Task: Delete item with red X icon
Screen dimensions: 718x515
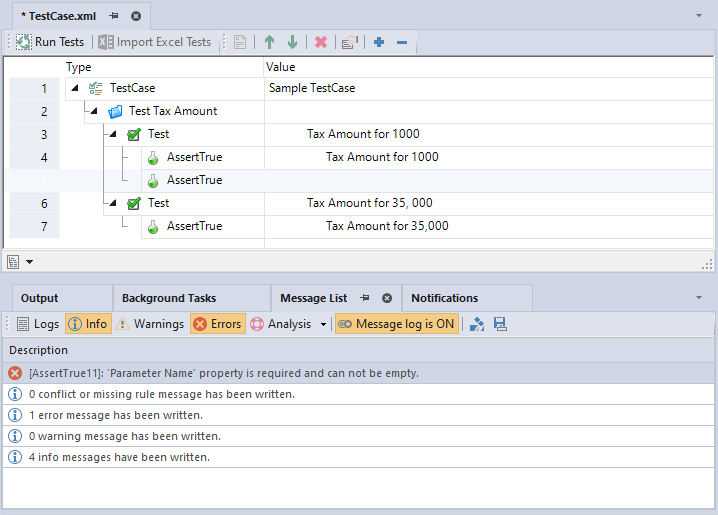Action: click(321, 43)
